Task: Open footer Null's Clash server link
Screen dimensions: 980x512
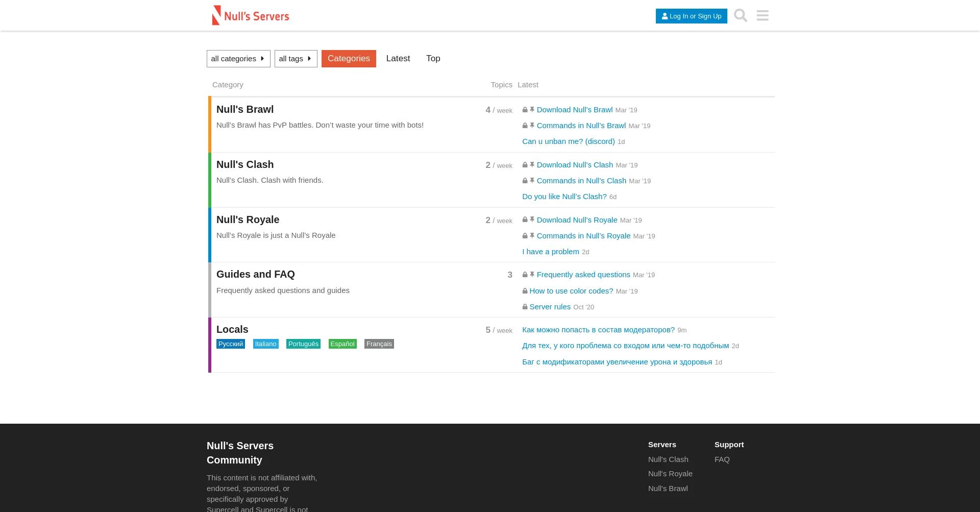Action: (668, 459)
